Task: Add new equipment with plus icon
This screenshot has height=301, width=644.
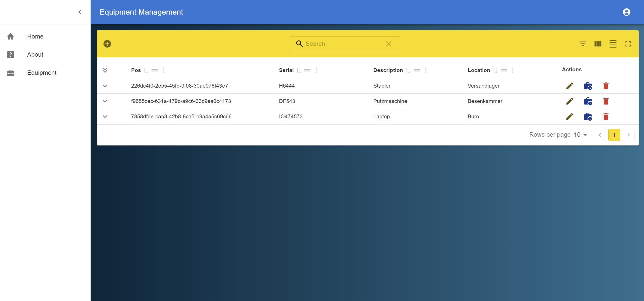Action: tap(107, 44)
